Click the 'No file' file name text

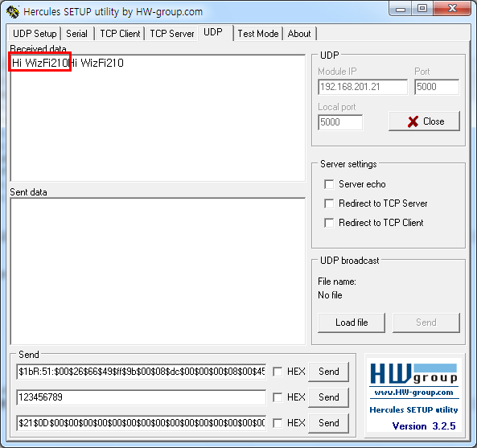pyautogui.click(x=330, y=295)
